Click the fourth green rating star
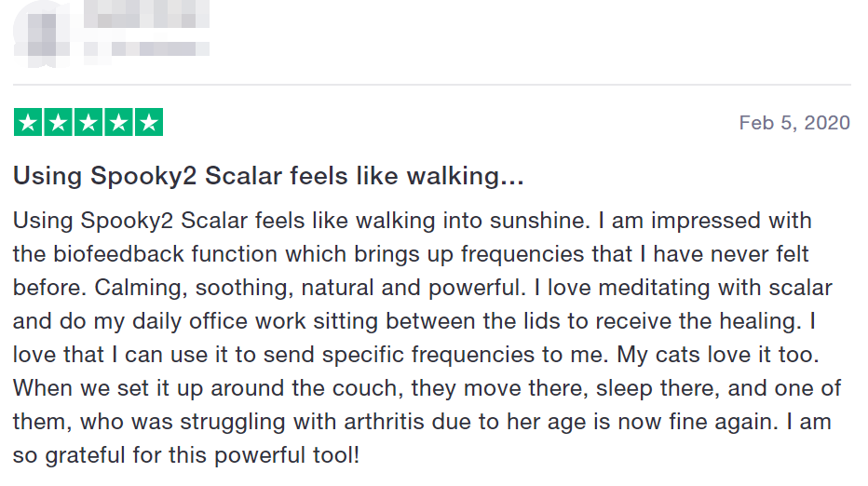The image size is (868, 486). pos(118,123)
